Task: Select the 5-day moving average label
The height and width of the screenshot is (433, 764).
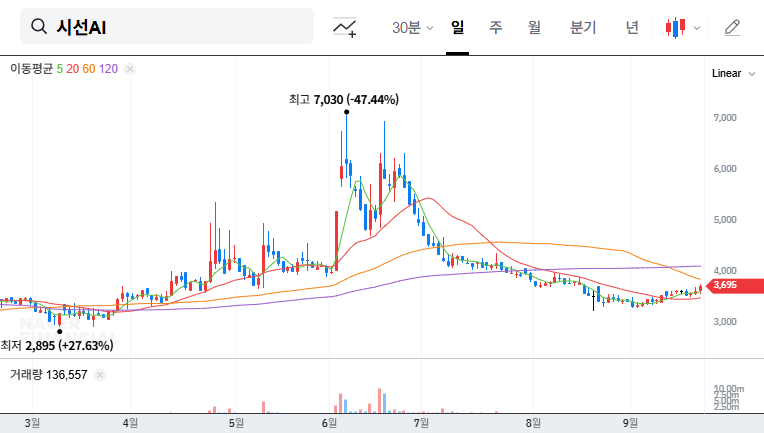Action: click(x=59, y=69)
